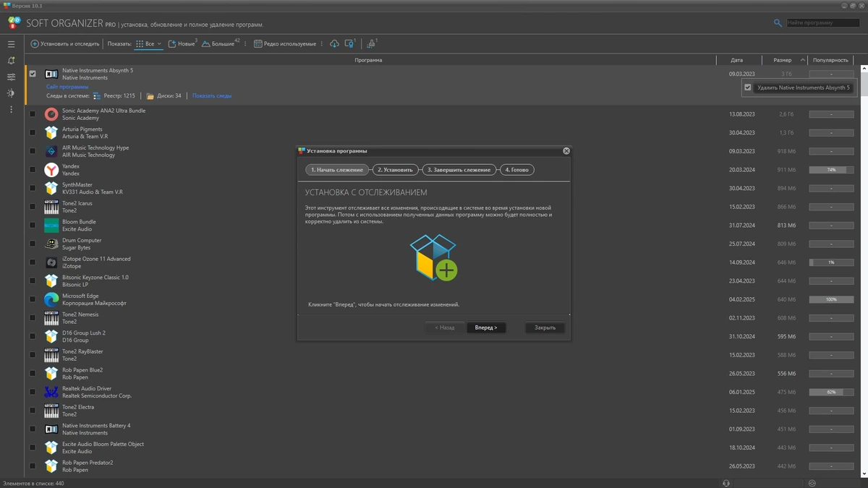The image size is (868, 488).
Task: Click the Realtek Audio Driver icon
Action: [x=51, y=392]
